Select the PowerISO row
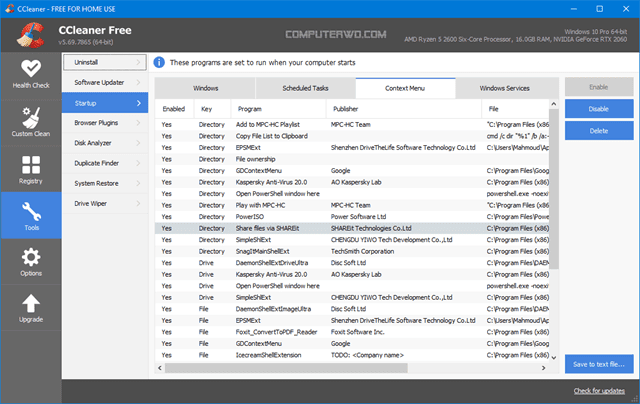Screen dimensions: 640x404 pos(352,217)
